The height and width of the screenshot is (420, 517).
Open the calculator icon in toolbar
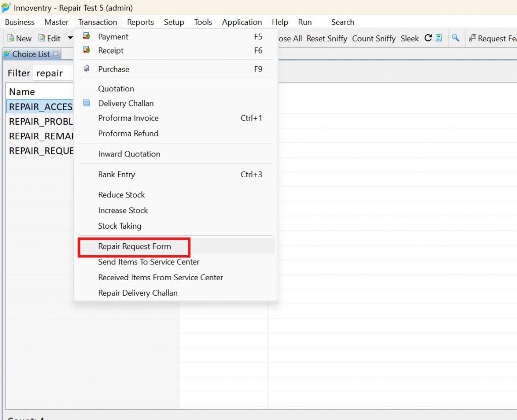coord(439,38)
